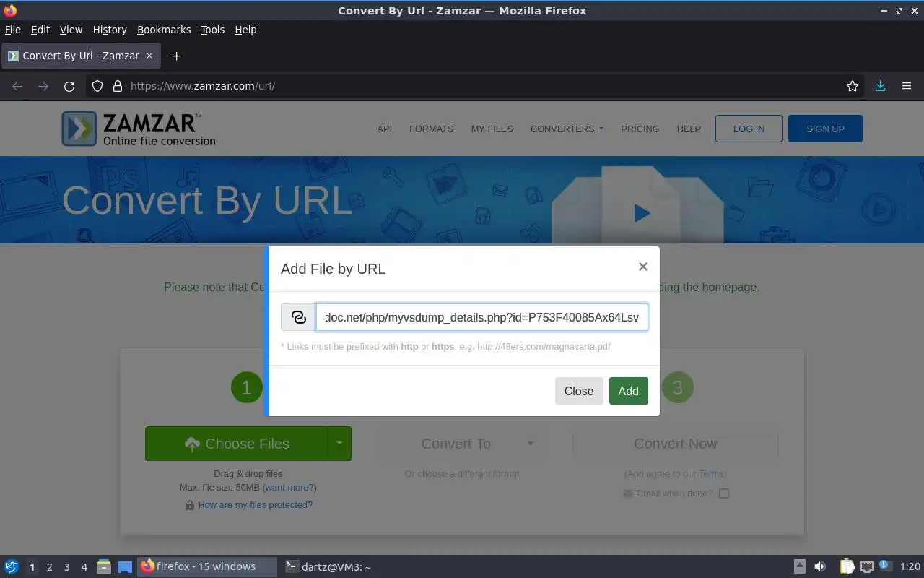The height and width of the screenshot is (578, 924).
Task: Open the 'want more?' link
Action: pos(289,488)
